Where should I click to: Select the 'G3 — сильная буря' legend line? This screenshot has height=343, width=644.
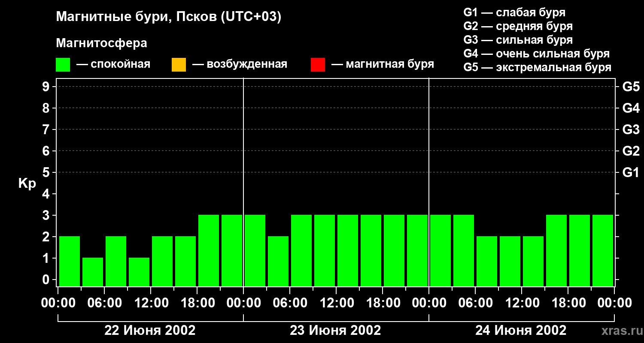(518, 40)
